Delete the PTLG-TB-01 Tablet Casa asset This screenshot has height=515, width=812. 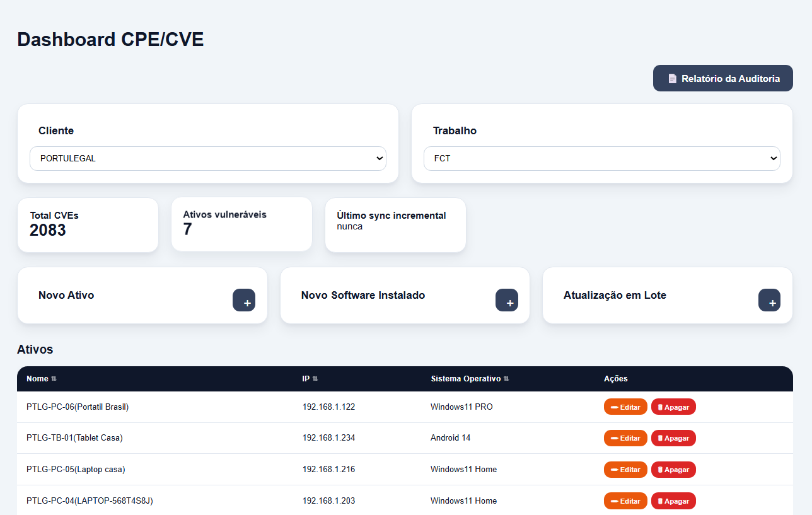(x=673, y=438)
